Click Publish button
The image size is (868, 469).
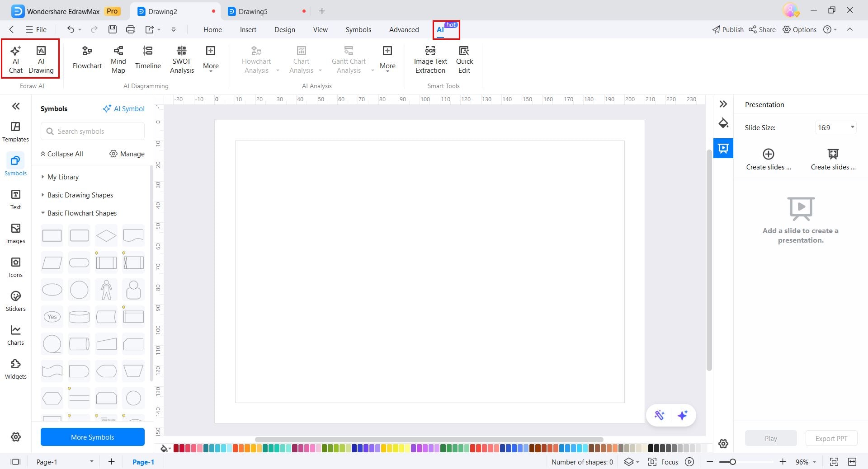[728, 29]
